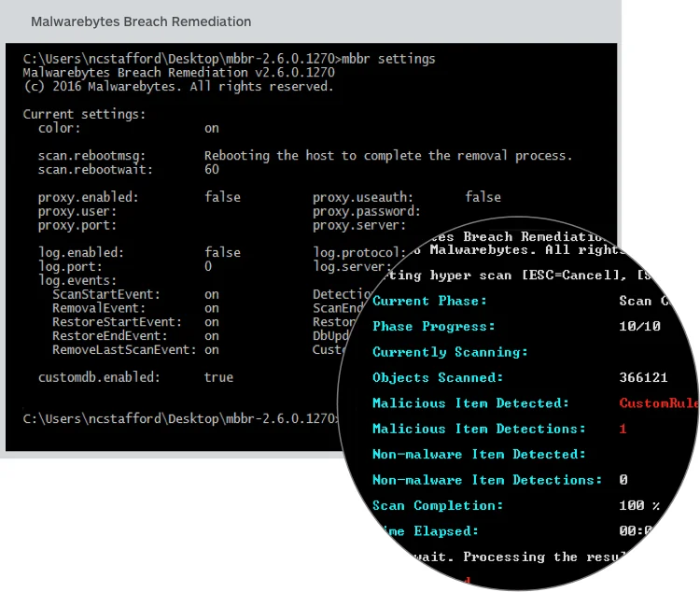Click the 'Phase Progress:' label
Viewport: 700px width, 592px height.
[434, 327]
